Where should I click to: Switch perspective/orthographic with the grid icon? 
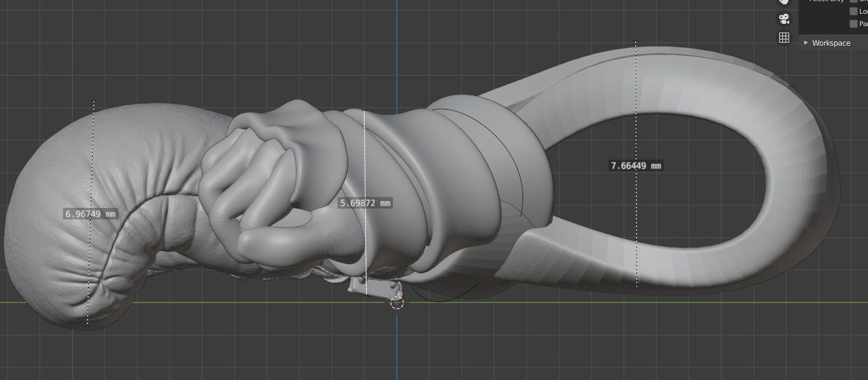tap(784, 38)
